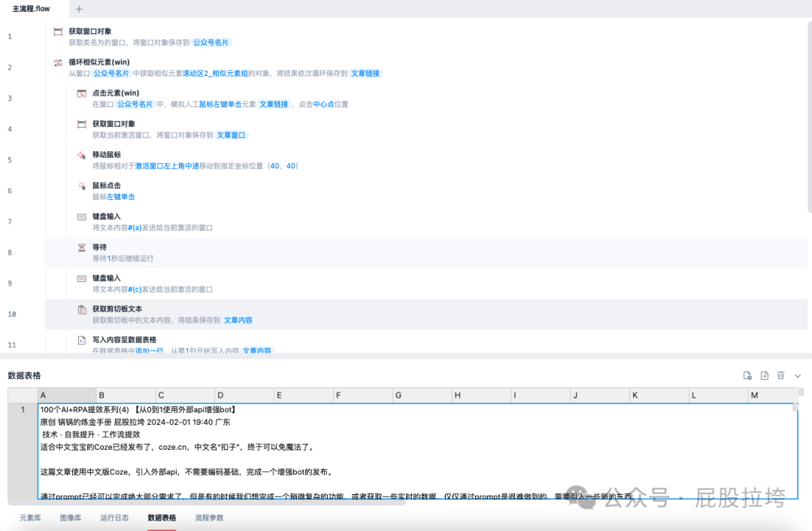Select column C header in data table

click(185, 396)
